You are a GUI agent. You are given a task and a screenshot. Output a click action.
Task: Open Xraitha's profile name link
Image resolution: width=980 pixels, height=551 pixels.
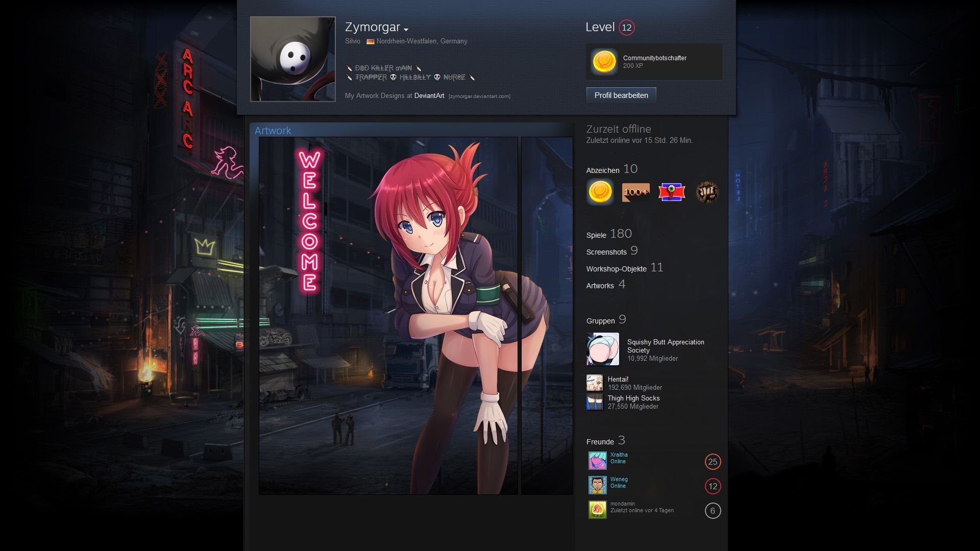click(619, 455)
